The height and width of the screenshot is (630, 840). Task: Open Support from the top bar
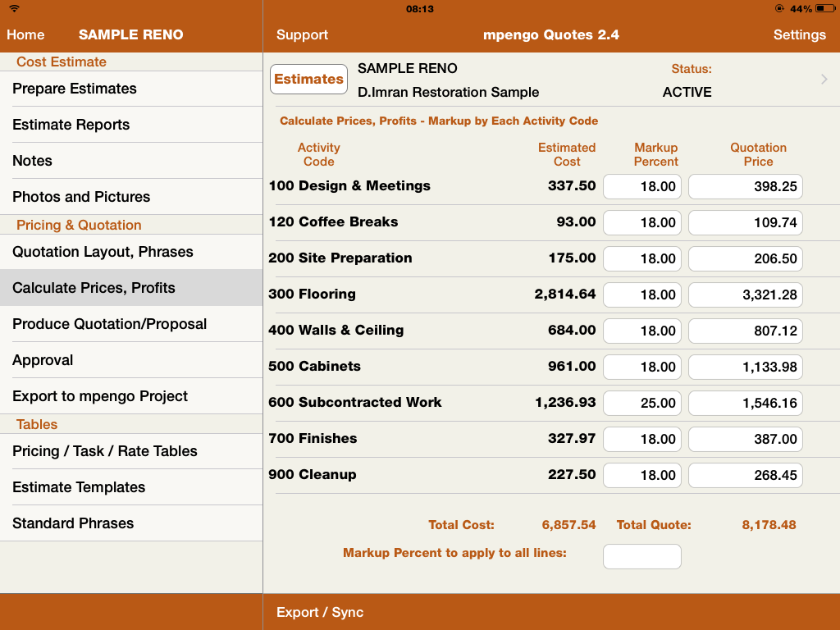[x=302, y=34]
